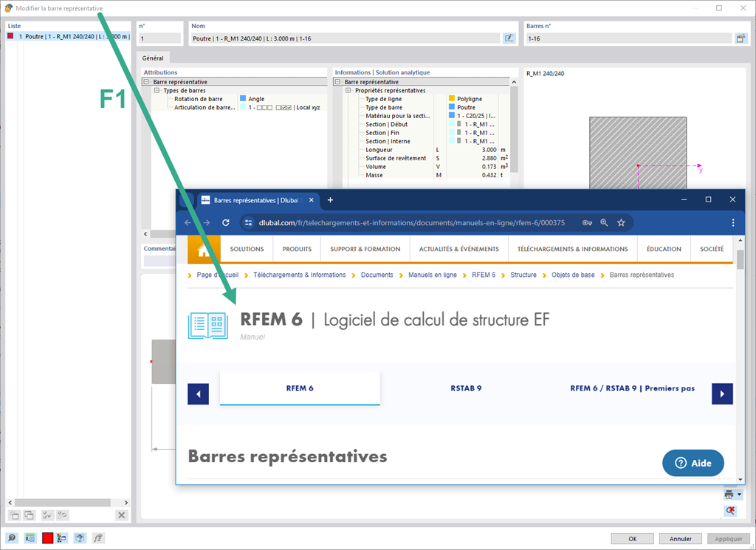Open ÉDUCATION menu on Dlubal site
This screenshot has height=550, width=756.
[664, 250]
